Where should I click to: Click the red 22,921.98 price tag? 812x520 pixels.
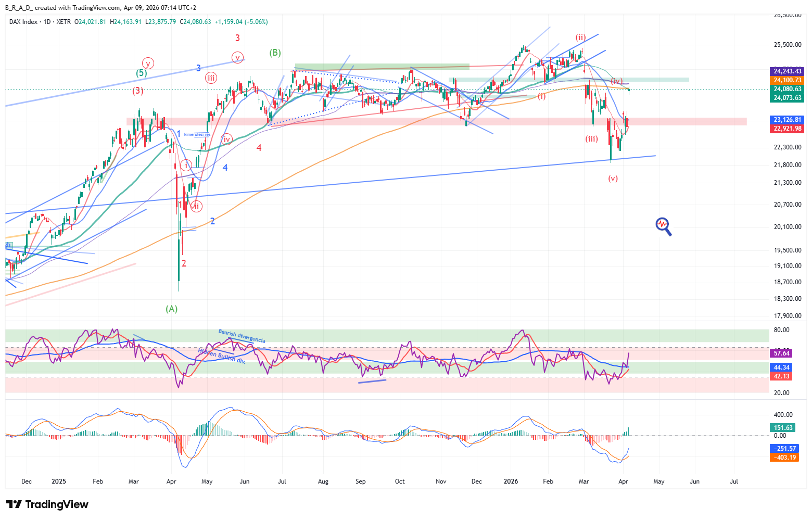[x=787, y=129]
